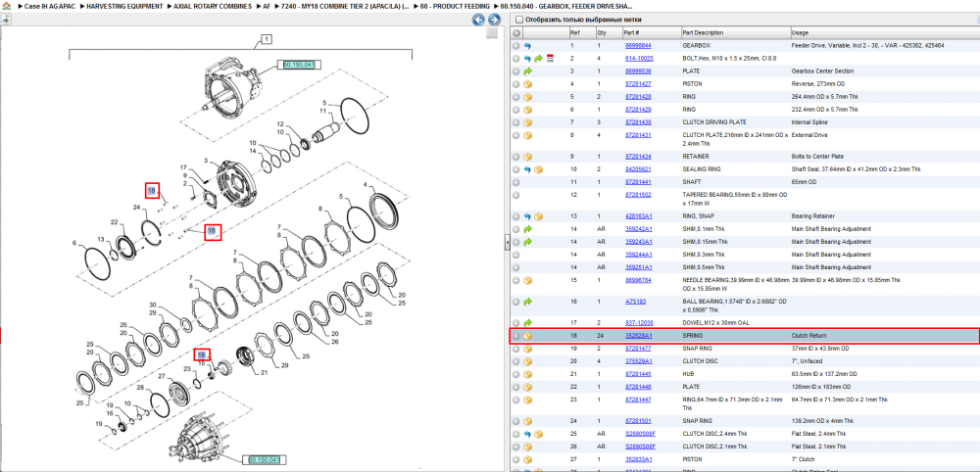Open Case IH AG APAC breadcrumb
The width and height of the screenshot is (980, 472).
pos(50,6)
